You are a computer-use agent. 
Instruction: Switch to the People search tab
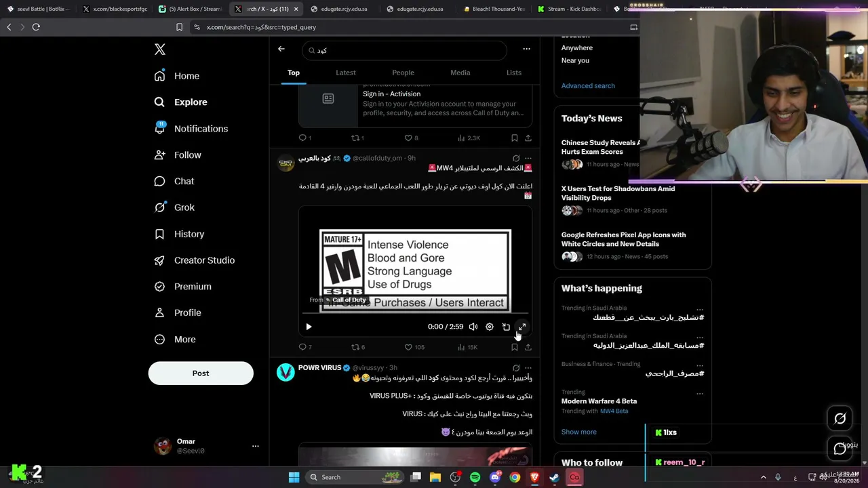click(403, 73)
